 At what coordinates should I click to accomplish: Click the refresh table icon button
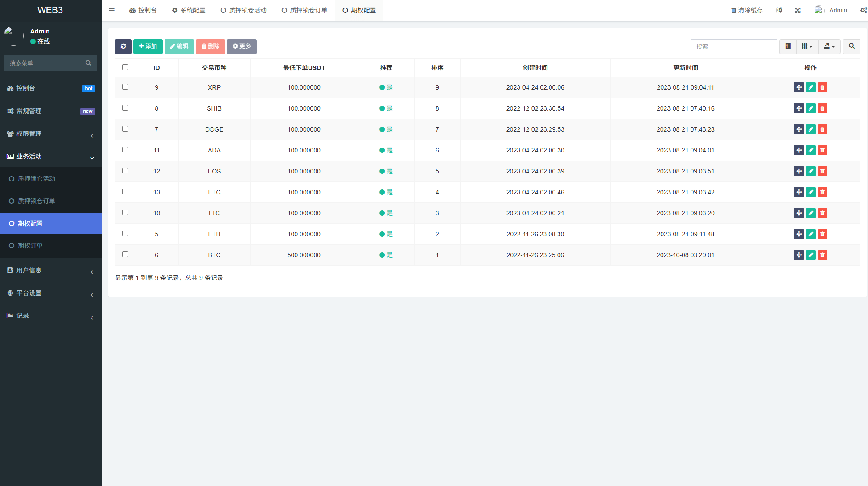123,46
